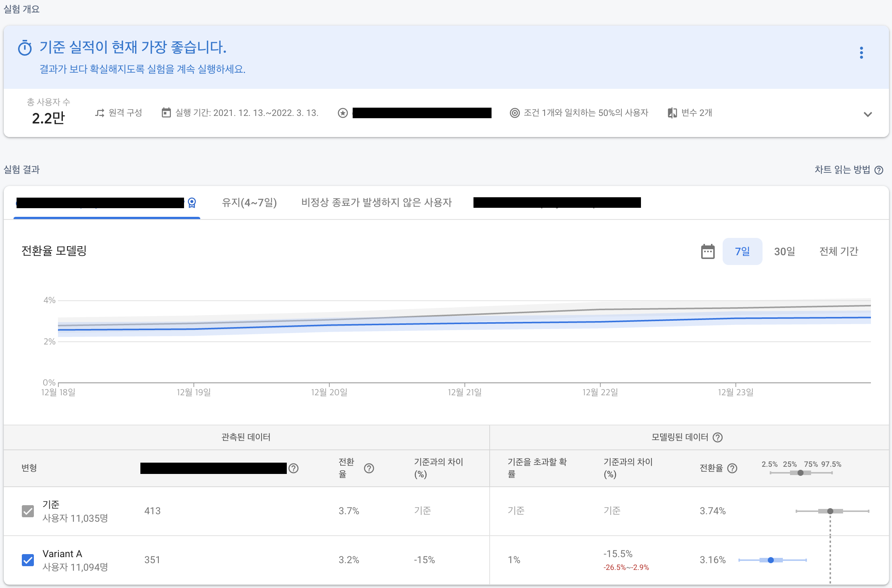Click the primary-metric ribbon icon on first tab
This screenshot has height=588, width=892.
(x=192, y=203)
